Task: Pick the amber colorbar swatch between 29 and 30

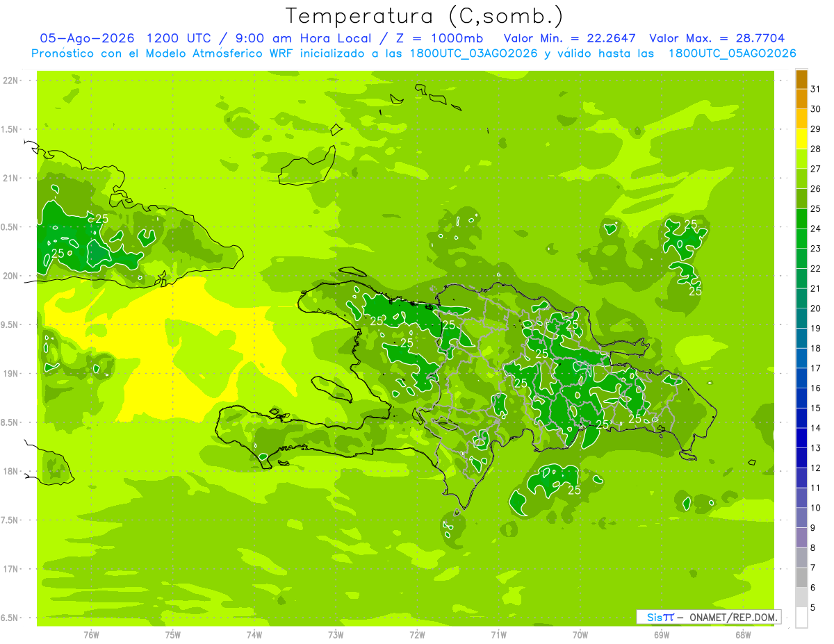Action: click(x=801, y=119)
